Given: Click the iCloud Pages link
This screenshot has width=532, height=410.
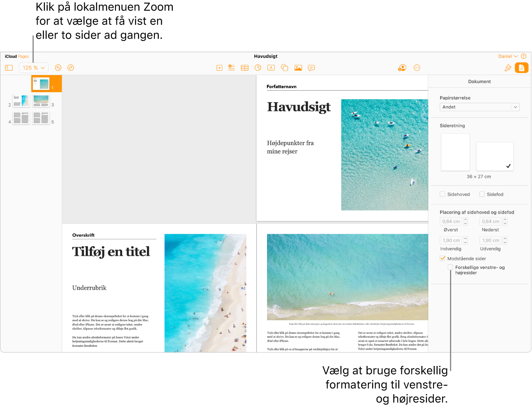Looking at the screenshot, I should pos(17,56).
